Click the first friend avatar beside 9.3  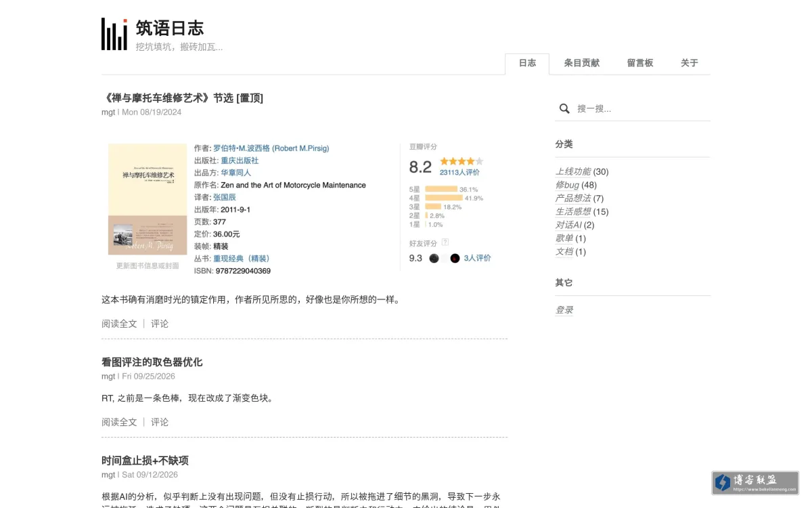tap(434, 258)
